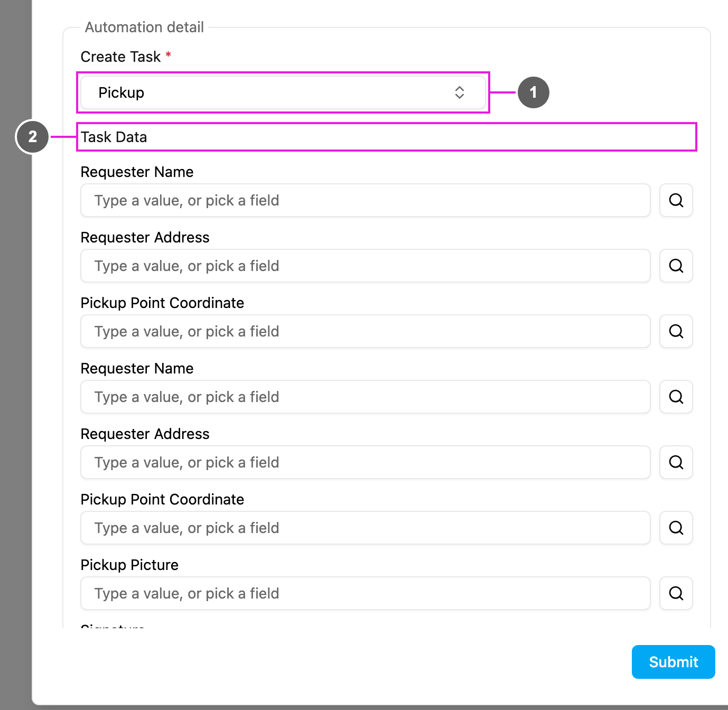Click the Create Task label
Viewport: 728px width, 710px height.
pyautogui.click(x=120, y=57)
